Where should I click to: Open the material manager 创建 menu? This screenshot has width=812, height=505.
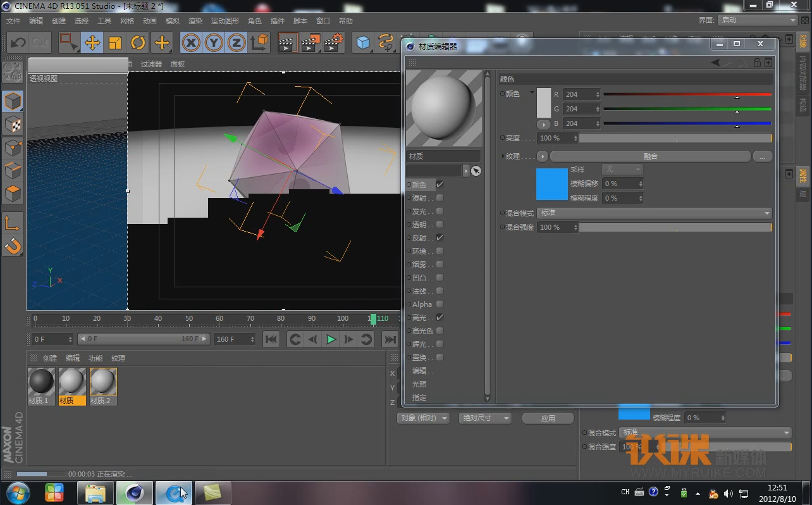tap(50, 358)
